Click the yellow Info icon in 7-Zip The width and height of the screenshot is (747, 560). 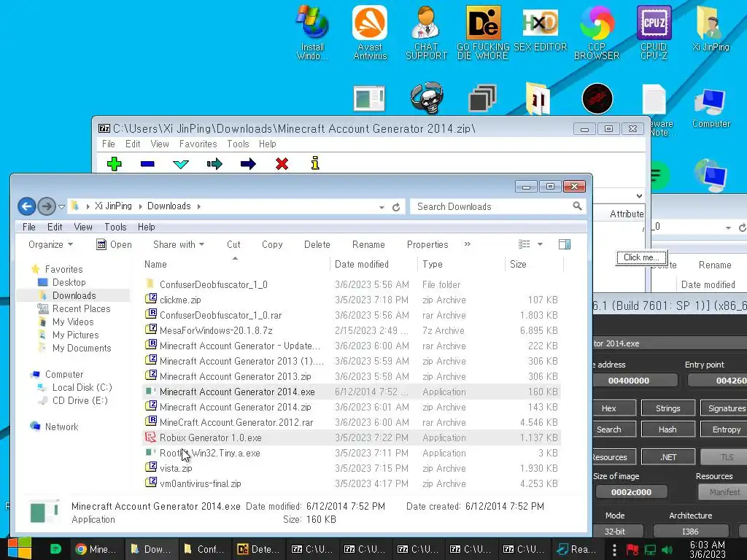pos(315,163)
